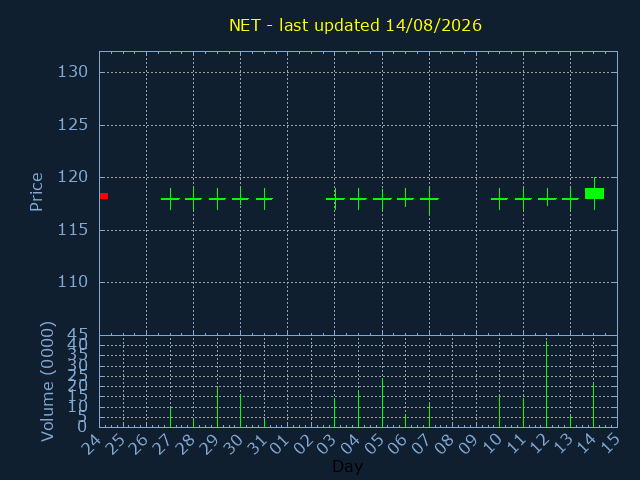The width and height of the screenshot is (640, 480).
Task: Select the volume bar for day 14
Action: (594, 405)
